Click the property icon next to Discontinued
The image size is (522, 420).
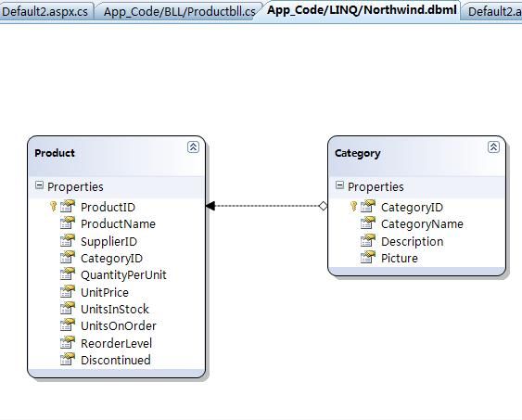tap(68, 360)
